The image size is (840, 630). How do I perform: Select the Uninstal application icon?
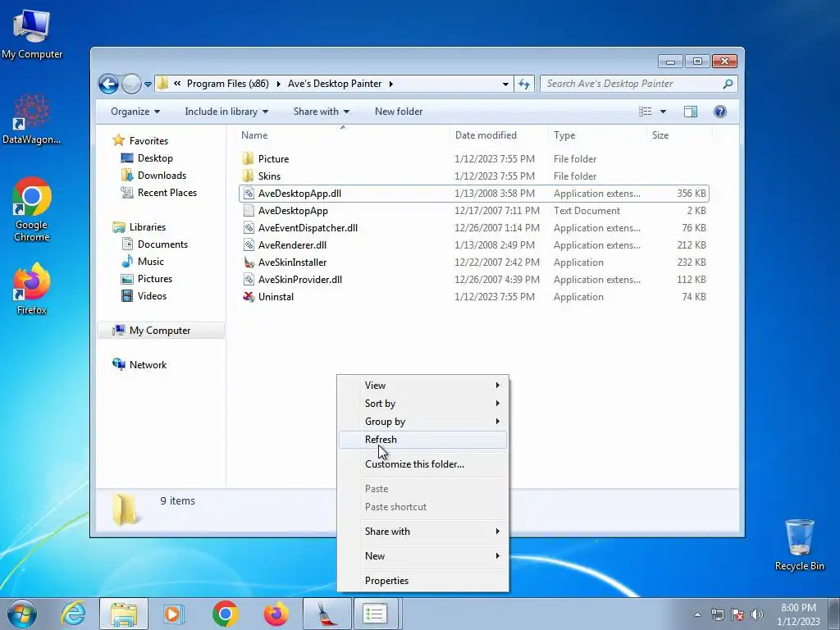[248, 297]
